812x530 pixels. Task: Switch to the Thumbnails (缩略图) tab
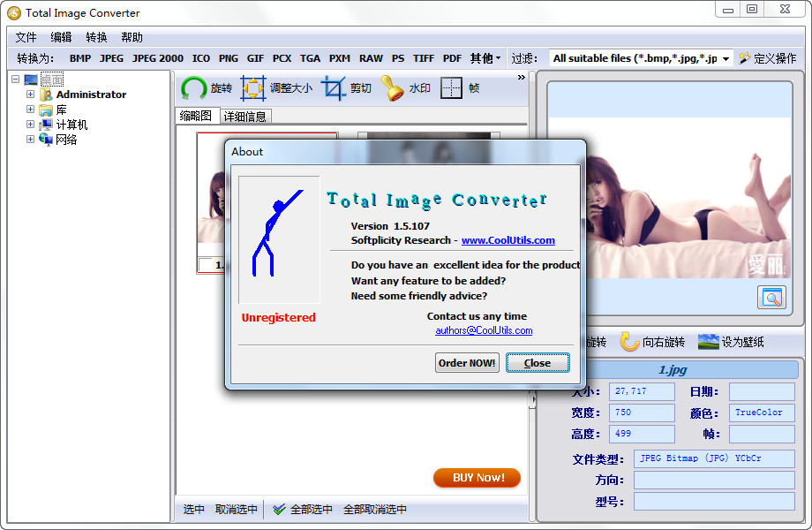point(196,116)
